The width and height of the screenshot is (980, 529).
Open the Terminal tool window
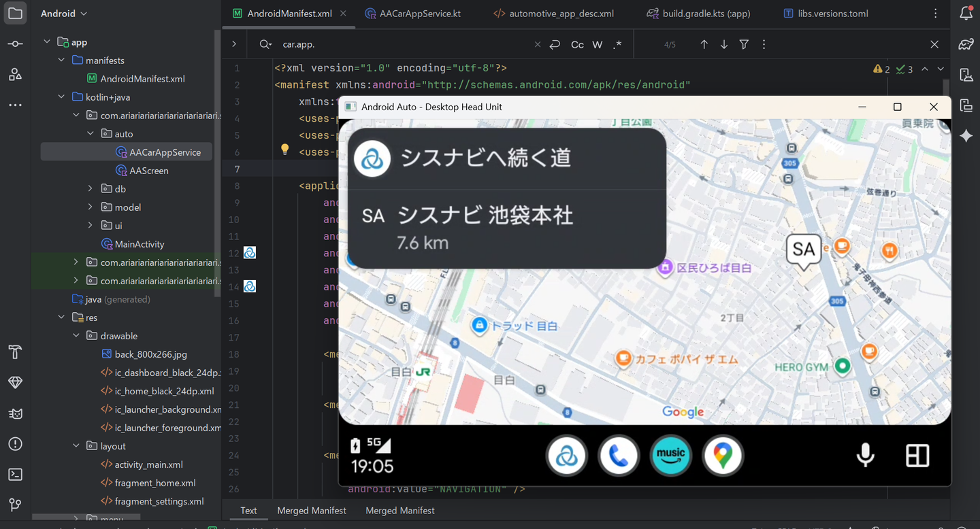[15, 475]
